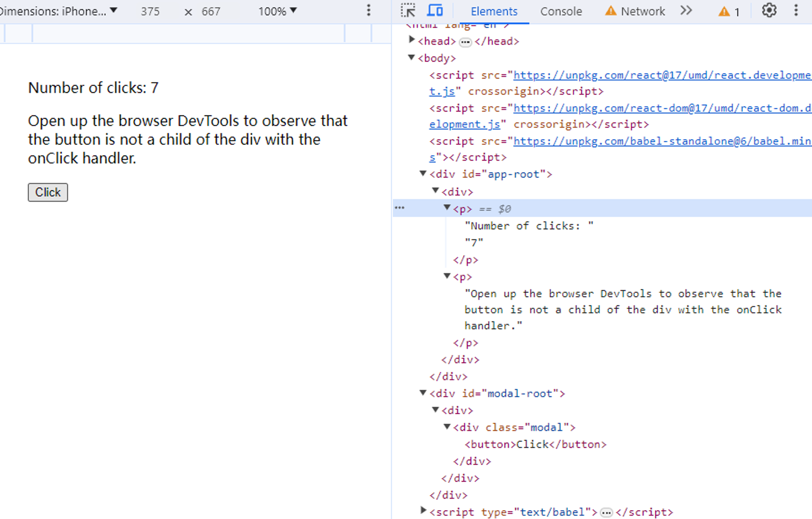Collapse the div id app-root node
Screen dimensions: 812x519
tap(423, 174)
